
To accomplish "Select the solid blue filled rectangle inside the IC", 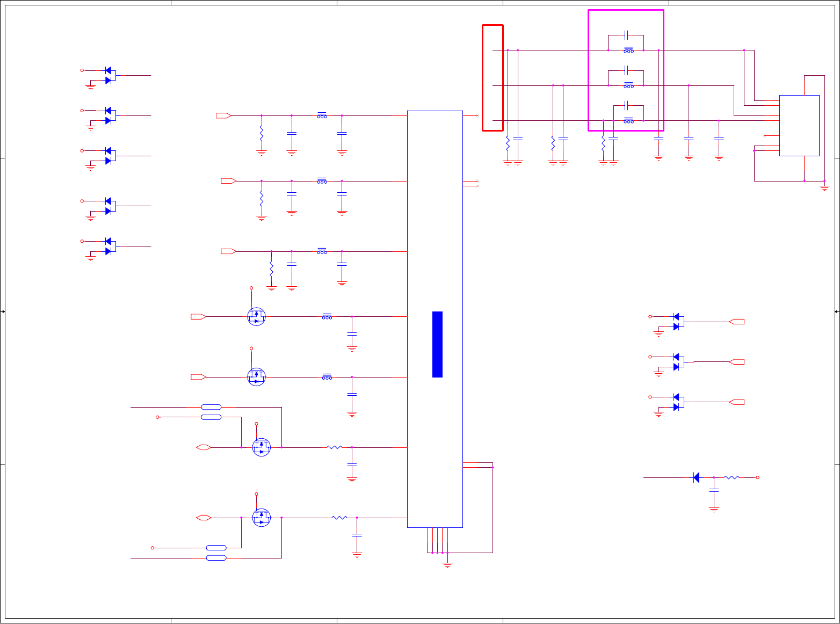I will (437, 344).
